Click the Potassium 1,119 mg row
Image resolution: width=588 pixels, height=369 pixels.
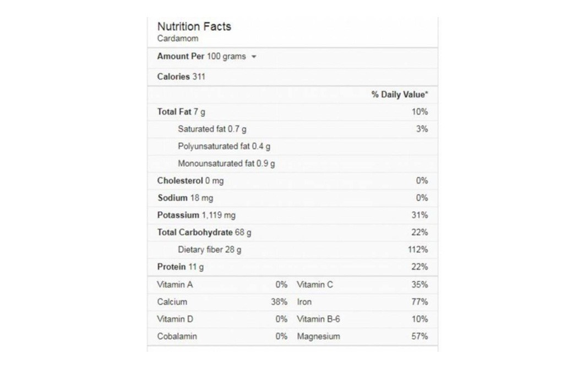click(x=292, y=215)
